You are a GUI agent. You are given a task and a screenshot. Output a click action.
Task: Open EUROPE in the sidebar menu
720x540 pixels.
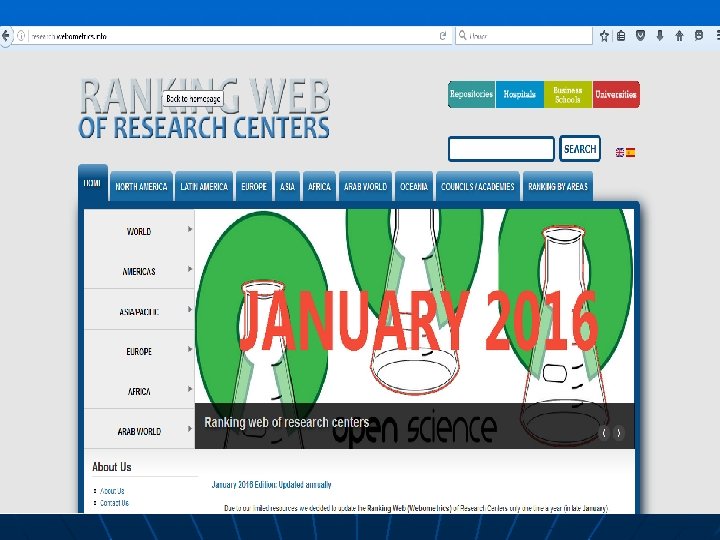pyautogui.click(x=139, y=352)
